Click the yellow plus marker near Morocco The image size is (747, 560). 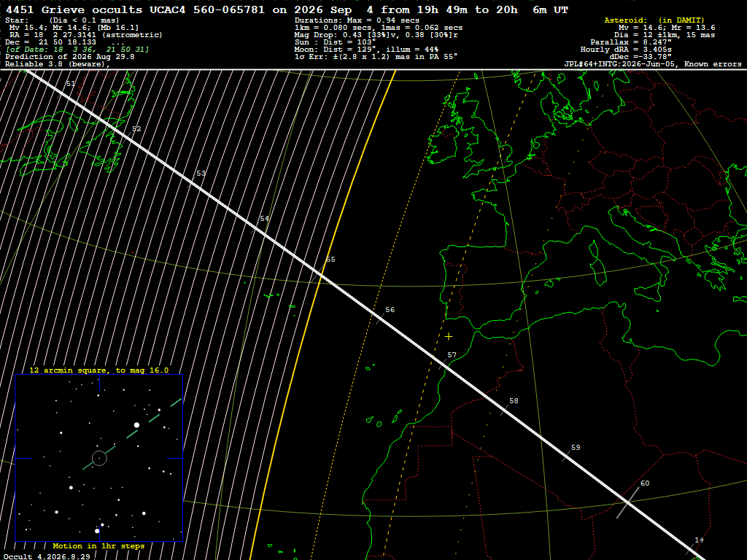tap(449, 337)
